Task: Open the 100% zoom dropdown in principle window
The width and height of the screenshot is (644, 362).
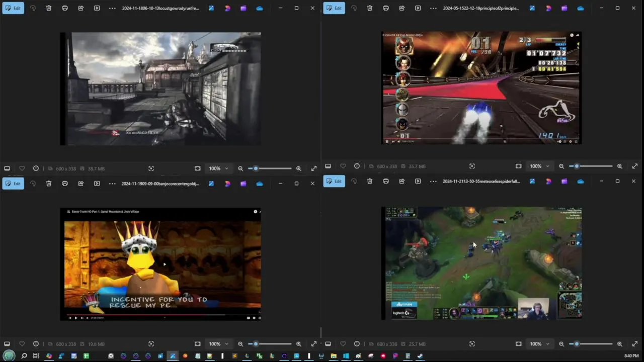Action: coord(540,166)
